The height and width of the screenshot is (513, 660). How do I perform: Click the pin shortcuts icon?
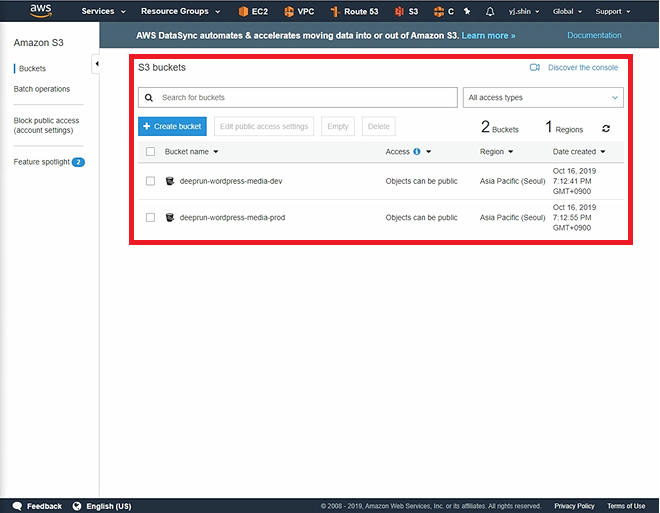[467, 11]
